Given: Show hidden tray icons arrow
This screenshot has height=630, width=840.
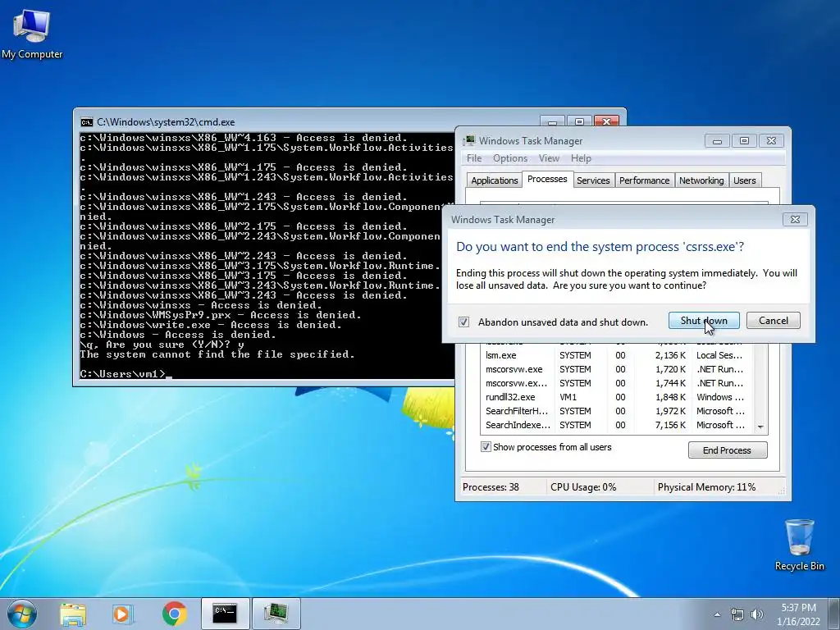Looking at the screenshot, I should [717, 614].
